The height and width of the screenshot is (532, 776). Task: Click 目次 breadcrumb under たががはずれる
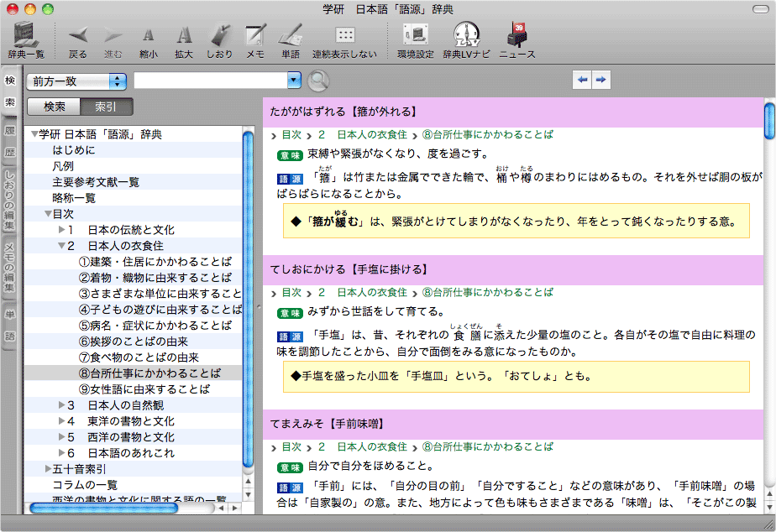tap(291, 134)
